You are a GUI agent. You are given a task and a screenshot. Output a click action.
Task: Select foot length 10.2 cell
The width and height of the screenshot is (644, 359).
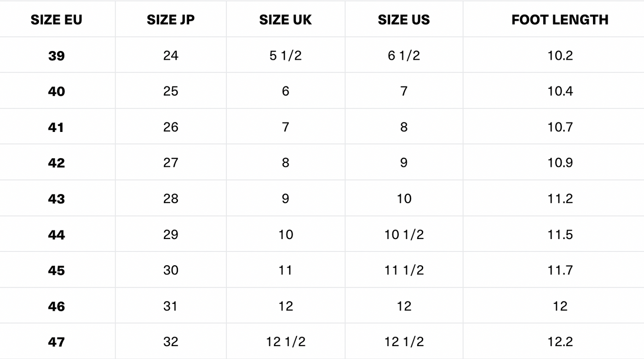click(x=560, y=56)
